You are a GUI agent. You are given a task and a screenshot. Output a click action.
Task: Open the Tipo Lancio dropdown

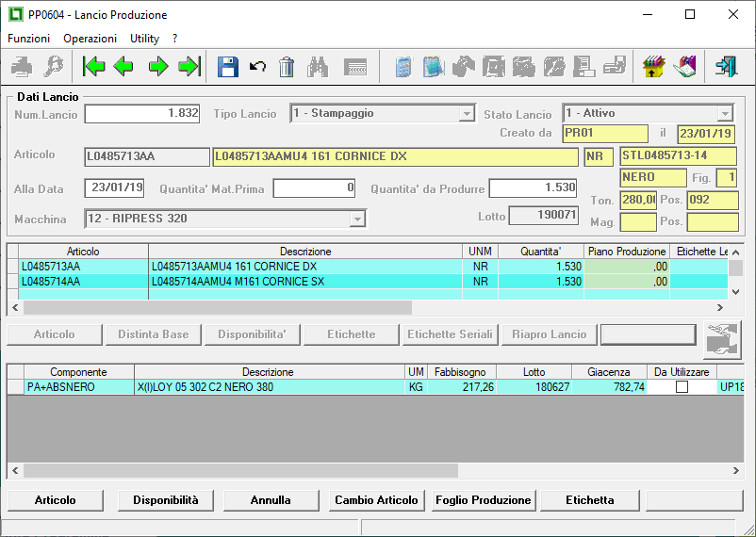click(466, 114)
